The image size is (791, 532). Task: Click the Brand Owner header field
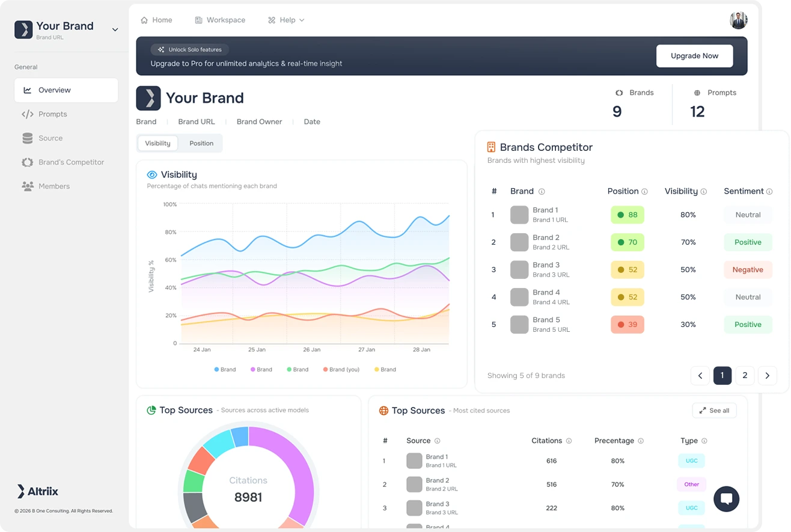(259, 122)
